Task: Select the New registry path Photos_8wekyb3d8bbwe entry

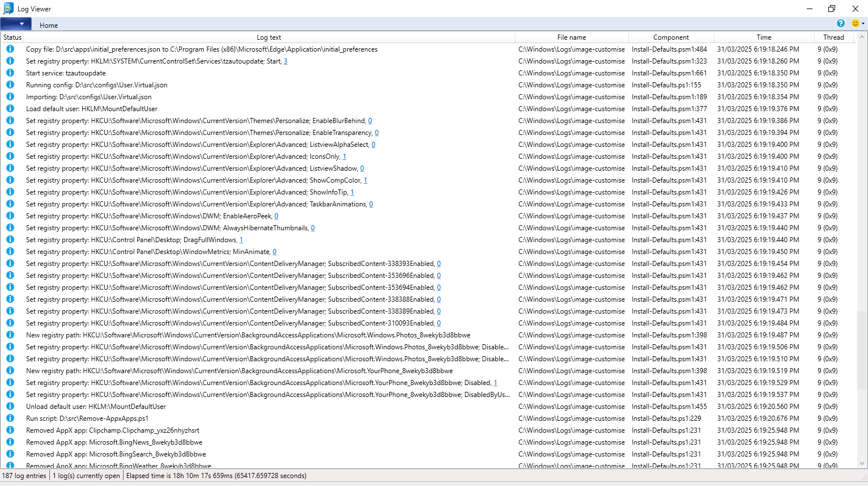Action: (x=248, y=335)
